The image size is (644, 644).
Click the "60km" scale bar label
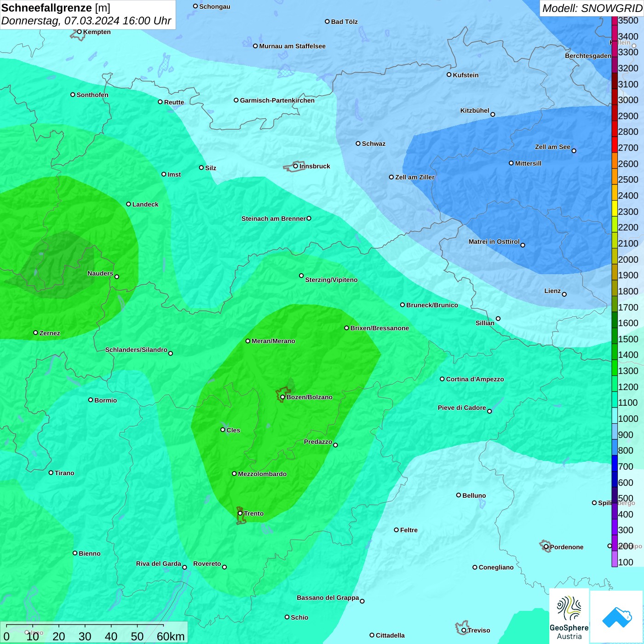(171, 636)
